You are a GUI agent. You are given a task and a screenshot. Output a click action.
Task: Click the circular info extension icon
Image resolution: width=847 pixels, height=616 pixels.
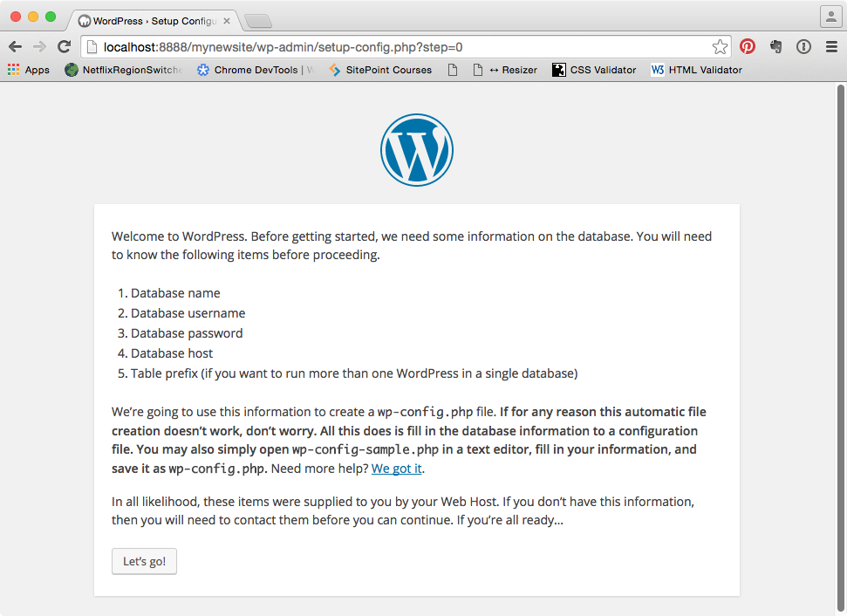point(803,47)
